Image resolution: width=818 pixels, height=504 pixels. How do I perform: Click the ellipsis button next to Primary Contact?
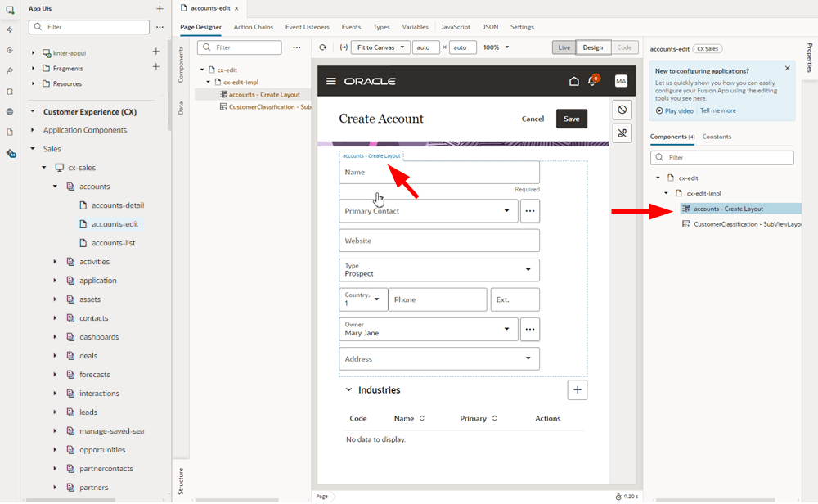click(530, 211)
